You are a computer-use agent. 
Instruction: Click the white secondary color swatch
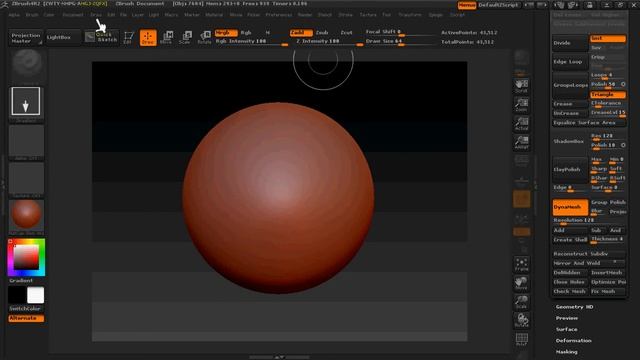pos(36,295)
